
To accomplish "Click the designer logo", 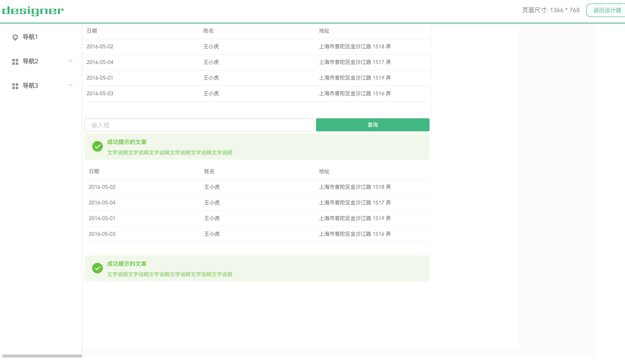I will (33, 11).
